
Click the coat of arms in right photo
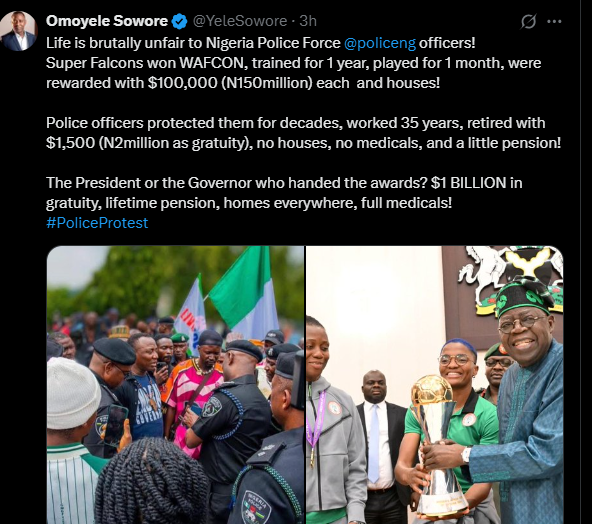point(506,277)
